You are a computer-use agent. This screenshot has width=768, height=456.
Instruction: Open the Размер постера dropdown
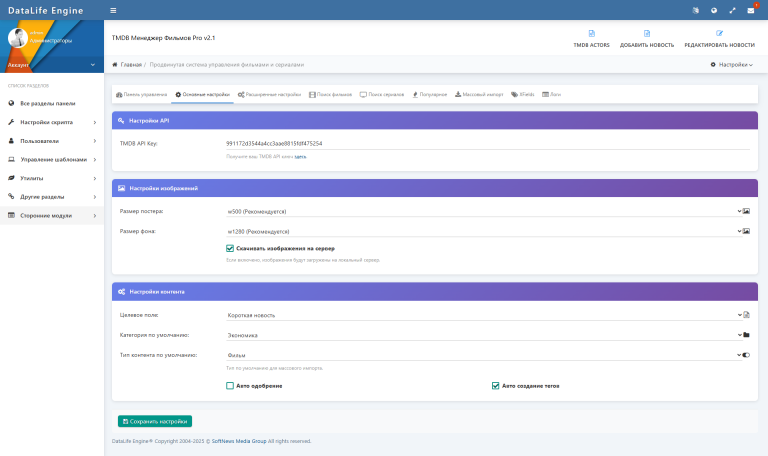pos(483,211)
